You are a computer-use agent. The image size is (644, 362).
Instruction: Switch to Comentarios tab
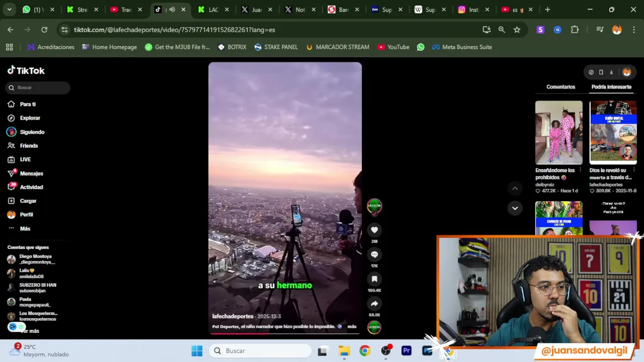click(x=560, y=87)
